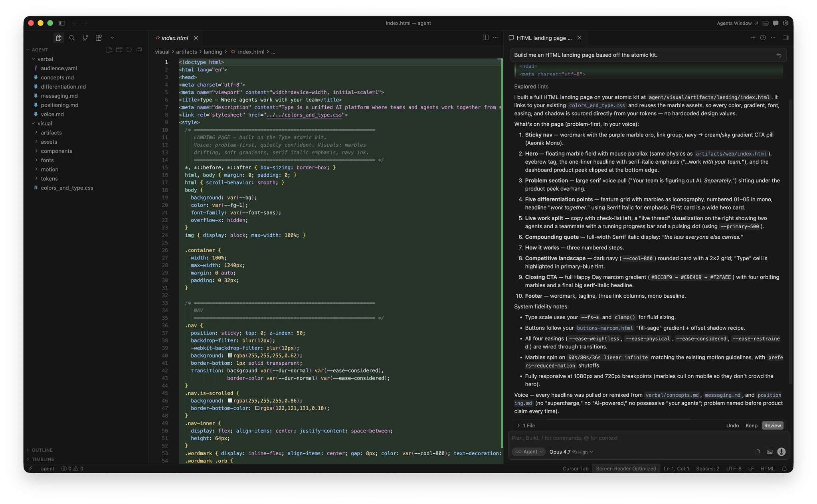Open the Search view icon
The width and height of the screenshot is (817, 504).
[72, 38]
